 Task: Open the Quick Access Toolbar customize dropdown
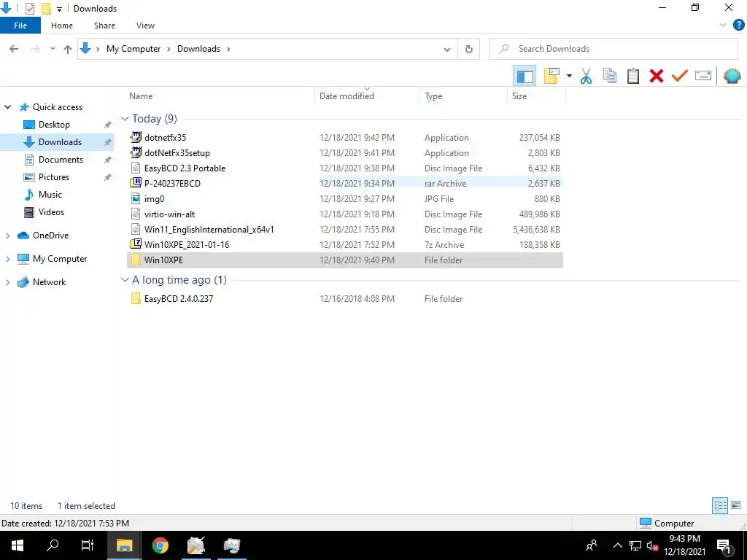click(59, 9)
